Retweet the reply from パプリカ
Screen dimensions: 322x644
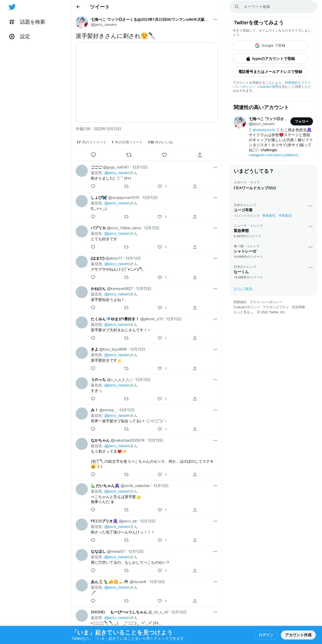click(126, 247)
